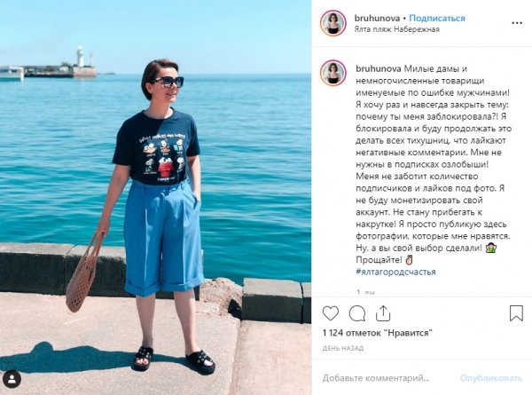Save the post with the bookmark icon

(x=516, y=313)
